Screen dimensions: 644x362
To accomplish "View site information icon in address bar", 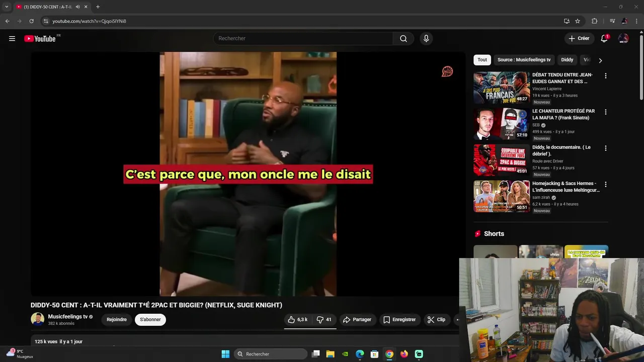I will tap(46, 21).
